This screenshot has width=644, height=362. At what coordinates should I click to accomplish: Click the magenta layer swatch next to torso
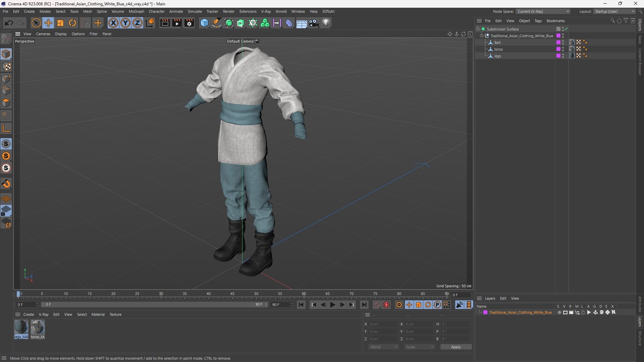558,49
